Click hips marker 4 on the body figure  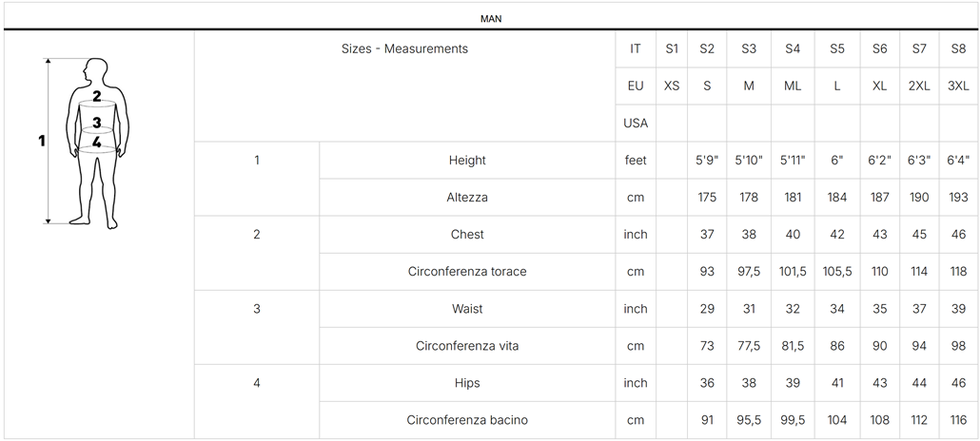(97, 143)
